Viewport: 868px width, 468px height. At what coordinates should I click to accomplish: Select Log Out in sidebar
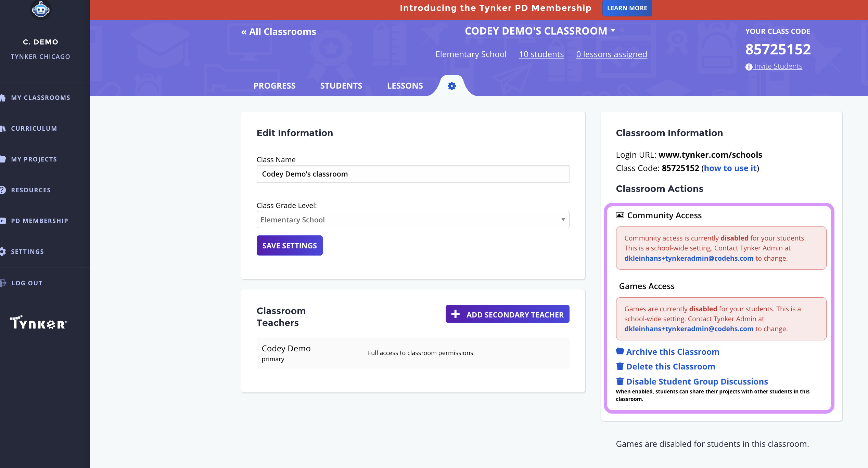click(x=27, y=283)
